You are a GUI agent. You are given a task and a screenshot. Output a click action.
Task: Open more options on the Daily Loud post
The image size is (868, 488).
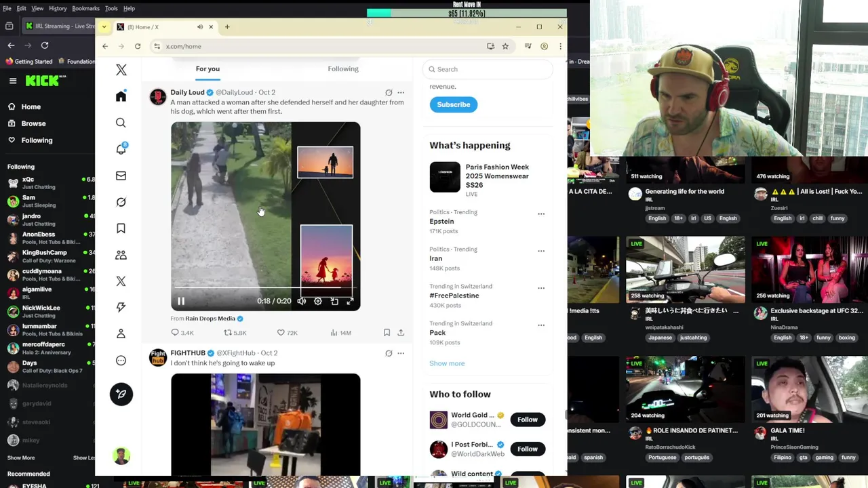point(401,92)
